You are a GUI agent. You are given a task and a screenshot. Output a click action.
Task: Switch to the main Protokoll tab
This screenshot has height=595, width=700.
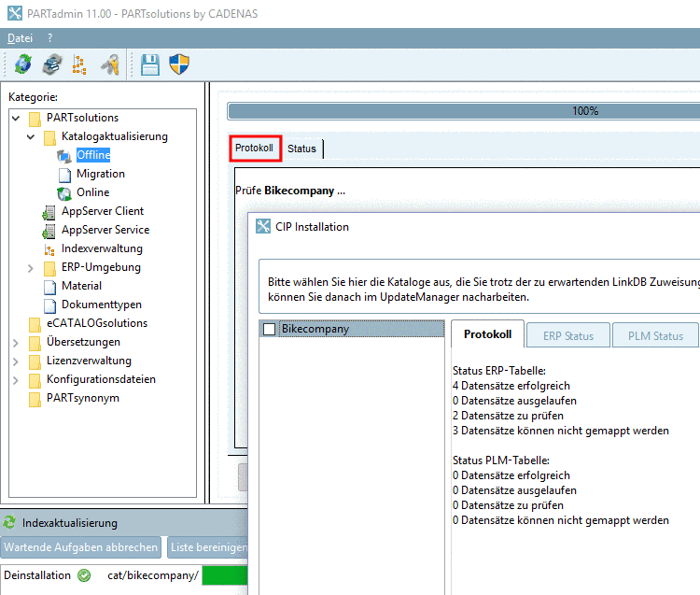254,148
